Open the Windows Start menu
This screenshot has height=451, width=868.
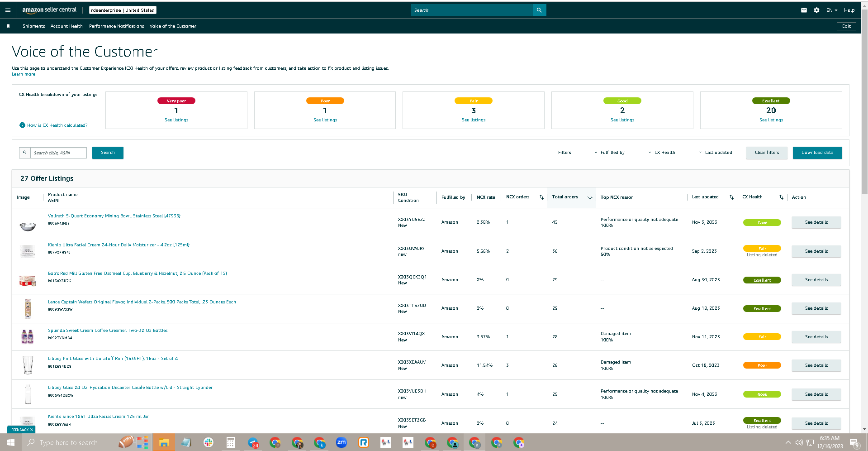coord(11,442)
